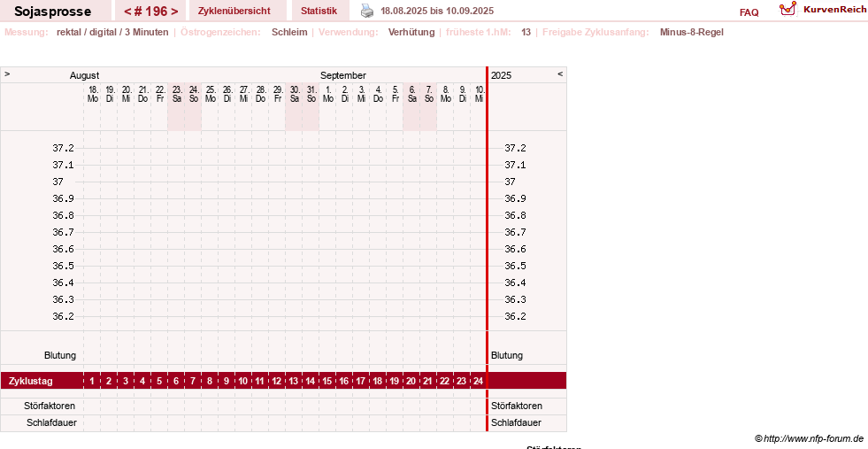The width and height of the screenshot is (868, 449).
Task: Click right axis temperature 36.2
Action: [515, 316]
